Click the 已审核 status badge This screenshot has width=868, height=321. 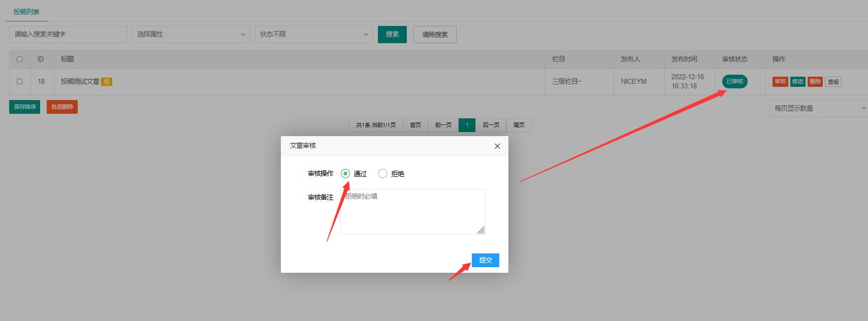[x=734, y=81]
